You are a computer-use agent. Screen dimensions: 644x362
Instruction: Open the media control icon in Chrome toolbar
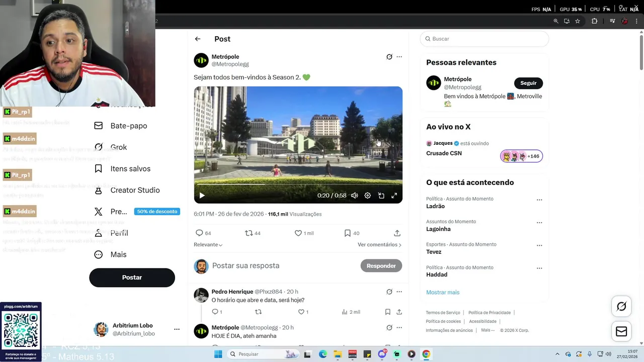[x=612, y=21]
